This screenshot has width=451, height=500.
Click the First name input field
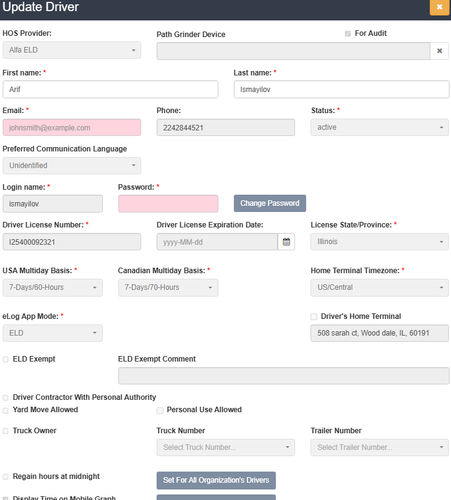(110, 89)
